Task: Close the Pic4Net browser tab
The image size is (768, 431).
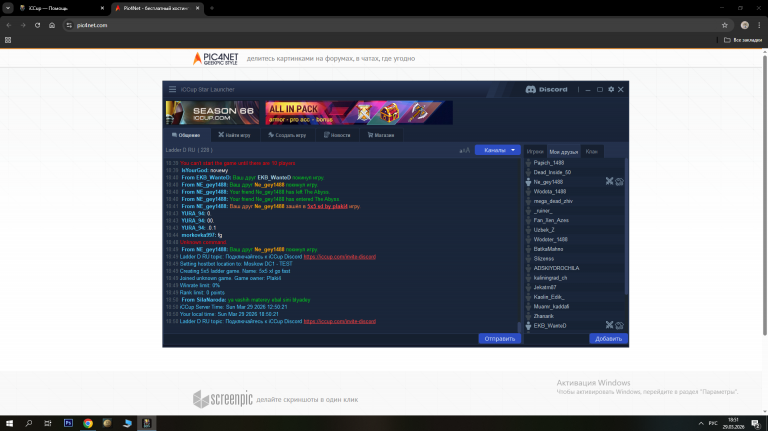Action: tap(197, 8)
